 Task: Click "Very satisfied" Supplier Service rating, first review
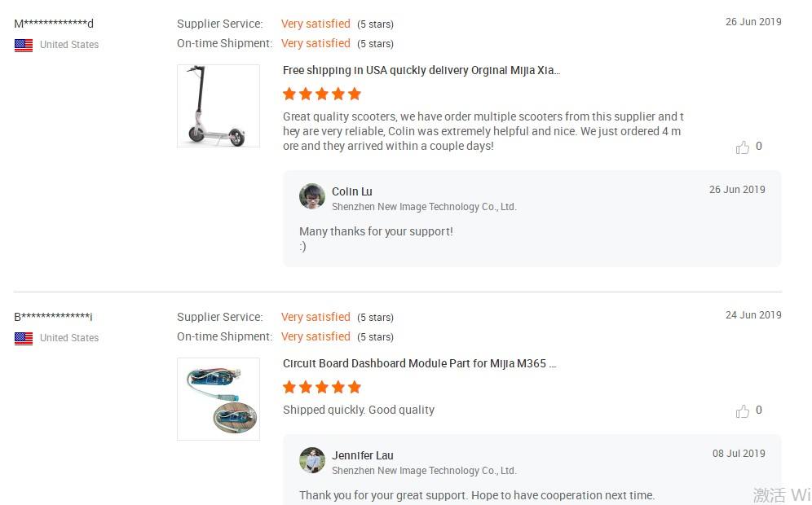(316, 24)
